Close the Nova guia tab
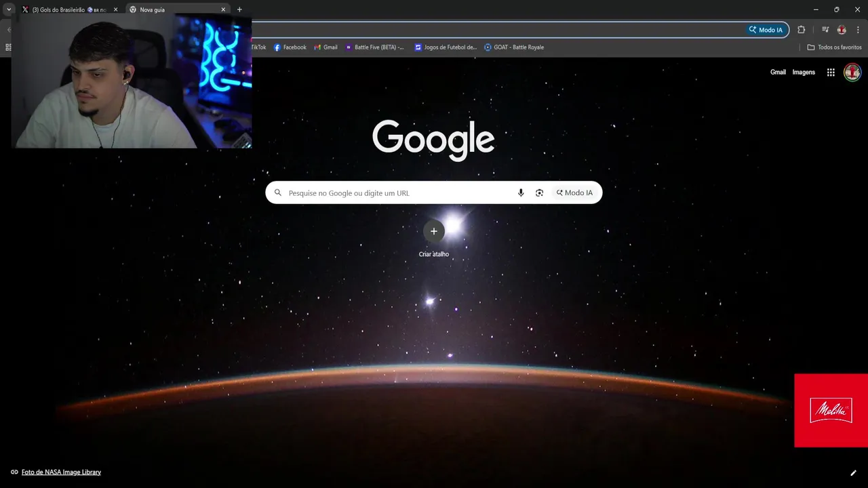 pos(223,9)
